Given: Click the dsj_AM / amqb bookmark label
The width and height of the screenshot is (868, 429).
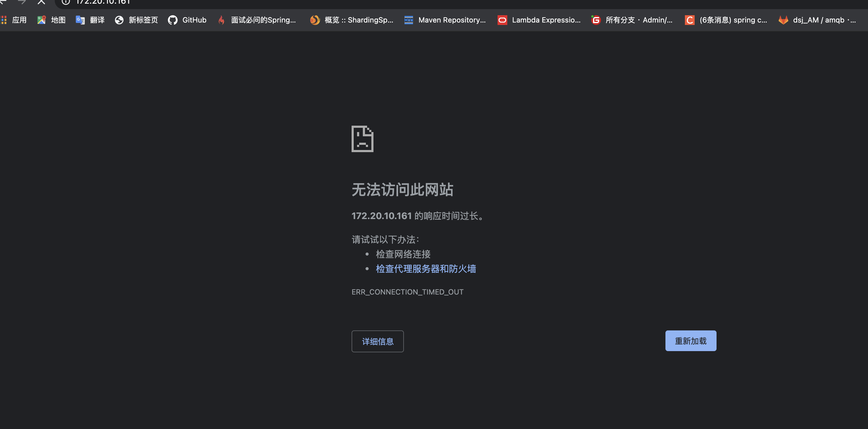Looking at the screenshot, I should point(824,20).
